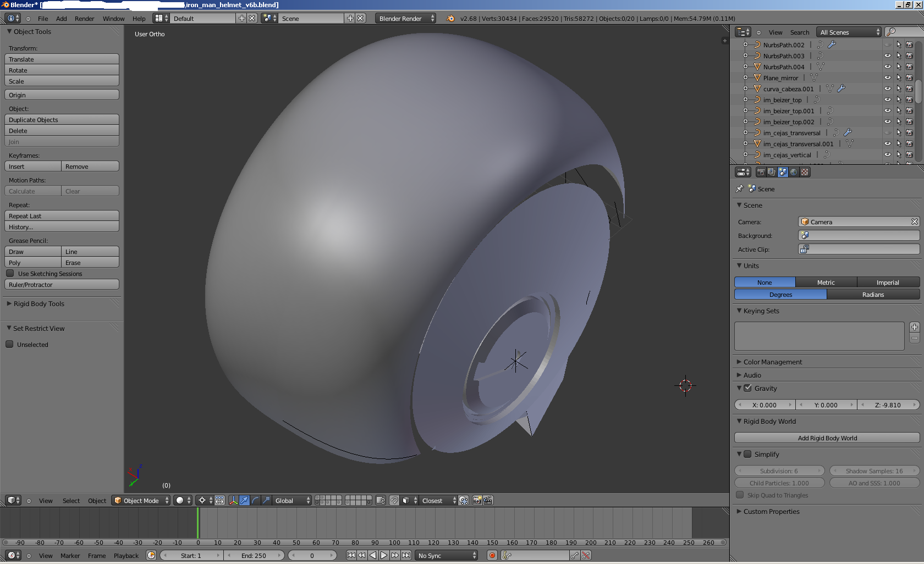Expand the Color Management panel

[x=772, y=362]
